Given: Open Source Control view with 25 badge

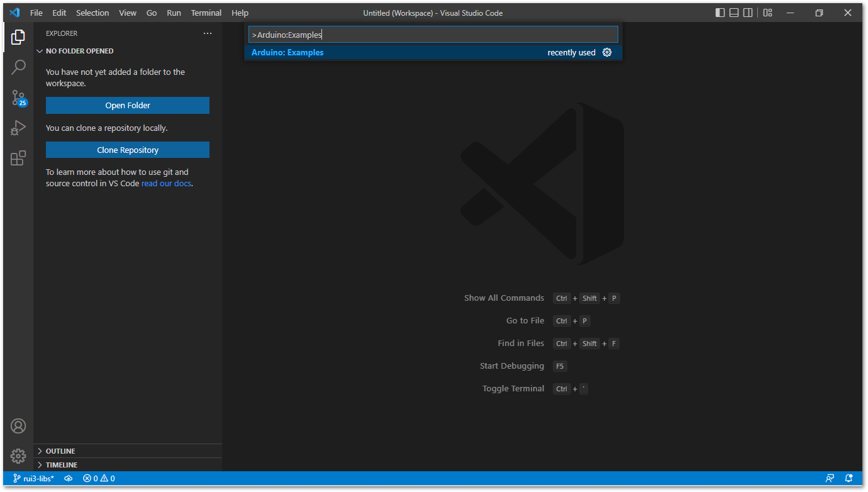Looking at the screenshot, I should click(x=18, y=98).
